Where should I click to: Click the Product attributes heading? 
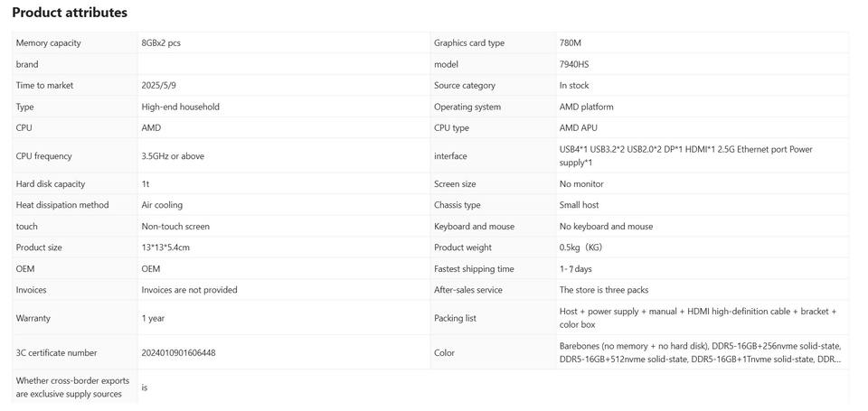[70, 13]
